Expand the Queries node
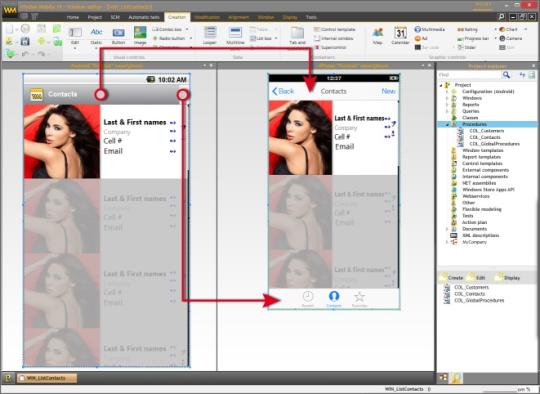This screenshot has width=540, height=394. tap(447, 111)
